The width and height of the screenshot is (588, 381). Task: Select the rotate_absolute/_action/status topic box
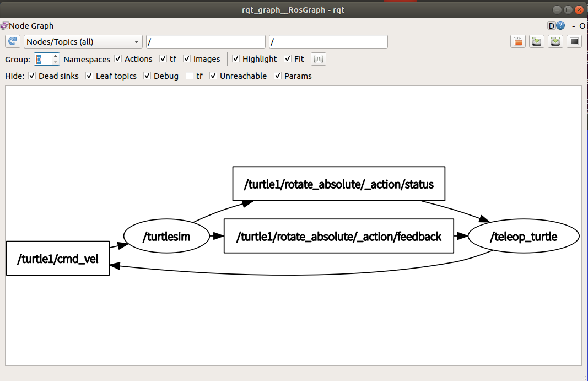point(338,184)
